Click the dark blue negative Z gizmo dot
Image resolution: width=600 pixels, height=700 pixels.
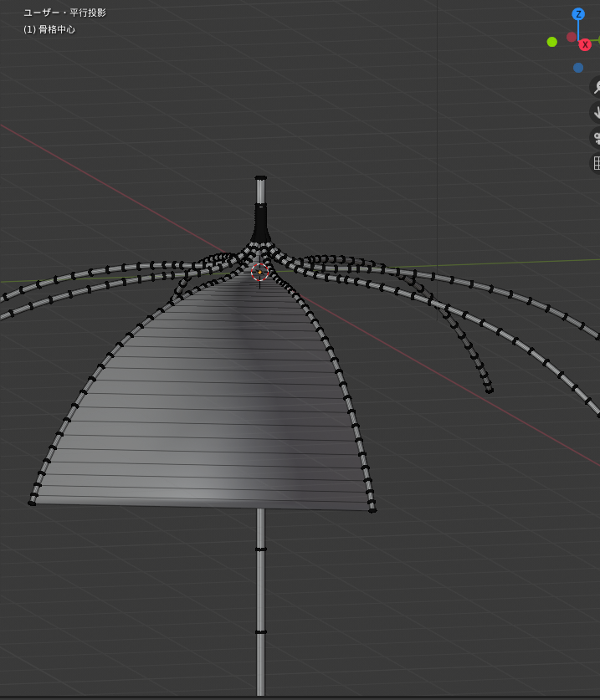click(578, 68)
